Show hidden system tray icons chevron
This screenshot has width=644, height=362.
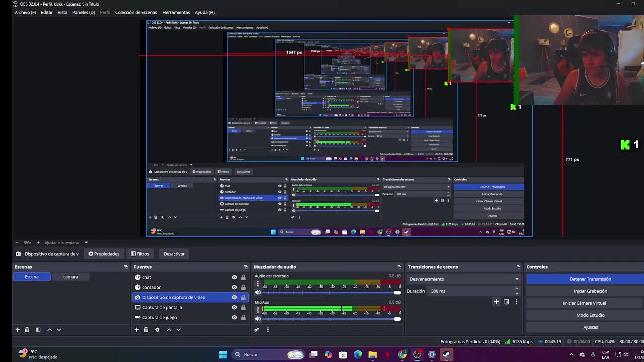[x=571, y=354]
